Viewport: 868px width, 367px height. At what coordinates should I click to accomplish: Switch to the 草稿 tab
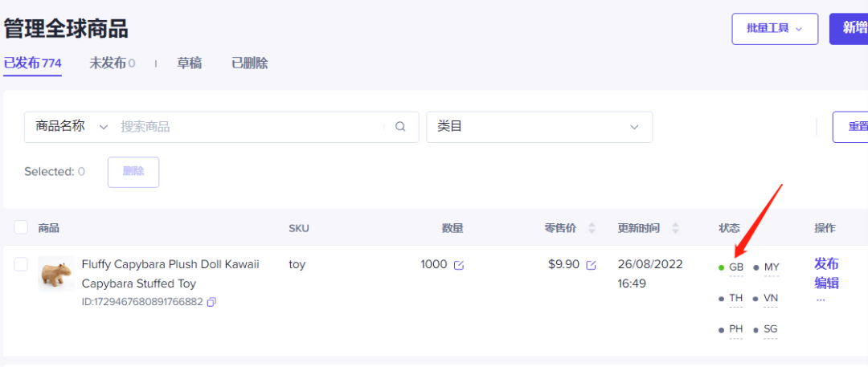[189, 63]
